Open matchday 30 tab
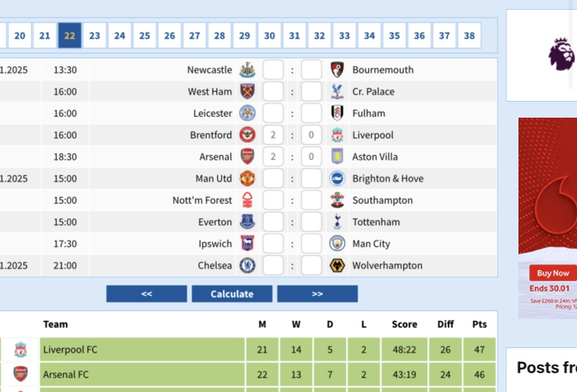The height and width of the screenshot is (392, 577). 270,36
